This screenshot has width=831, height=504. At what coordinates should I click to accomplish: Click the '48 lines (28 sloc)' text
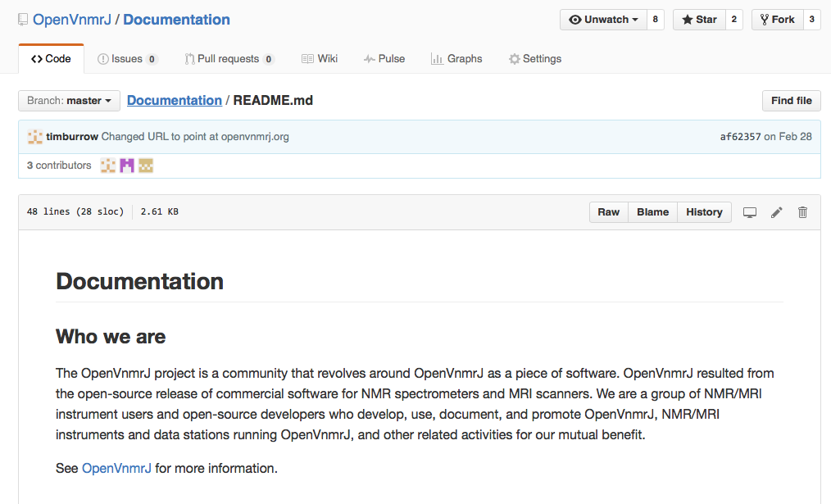(75, 212)
